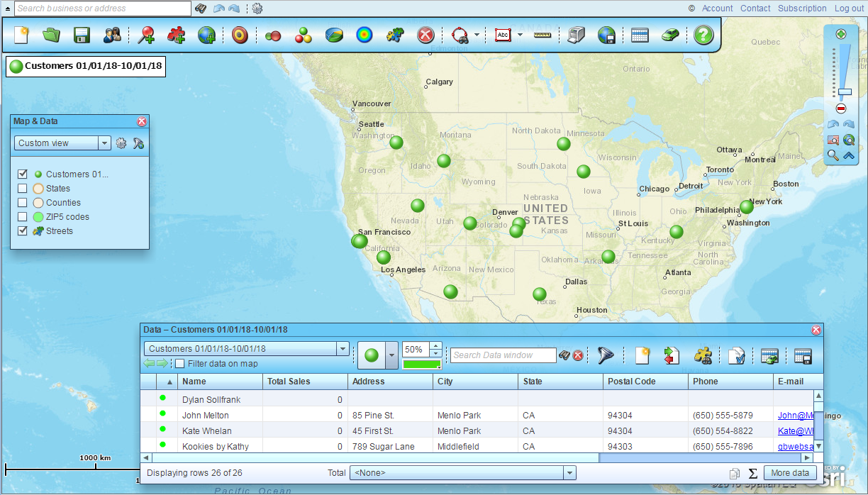Click the red pushpin add location icon
Viewport: 868px width, 495px height.
pyautogui.click(x=147, y=35)
